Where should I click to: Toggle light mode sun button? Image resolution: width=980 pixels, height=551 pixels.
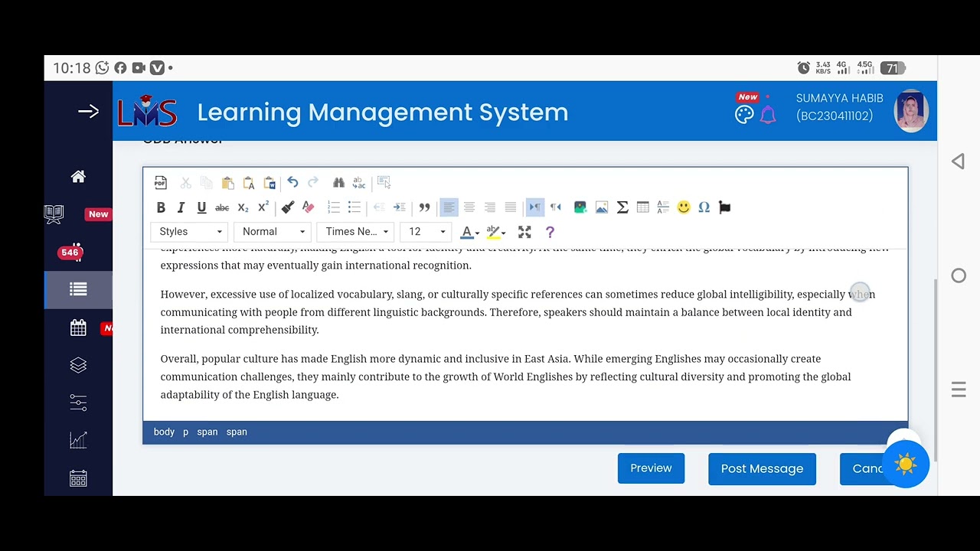pos(906,465)
